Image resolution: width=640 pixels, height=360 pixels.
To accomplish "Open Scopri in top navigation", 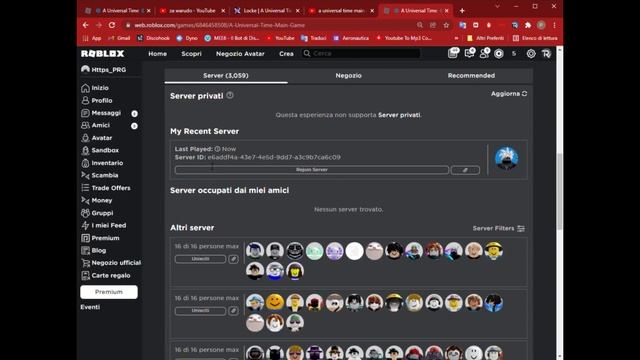I will [x=191, y=53].
